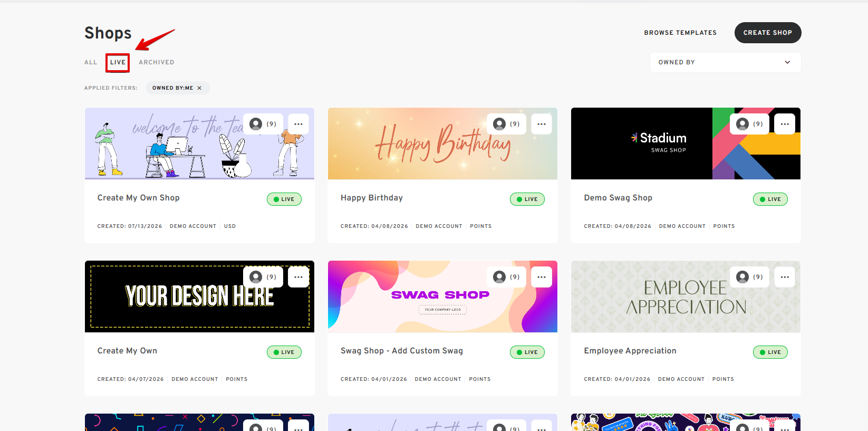The image size is (868, 431).
Task: Open the Stadium Swag Shop banner thumbnail
Action: click(686, 143)
